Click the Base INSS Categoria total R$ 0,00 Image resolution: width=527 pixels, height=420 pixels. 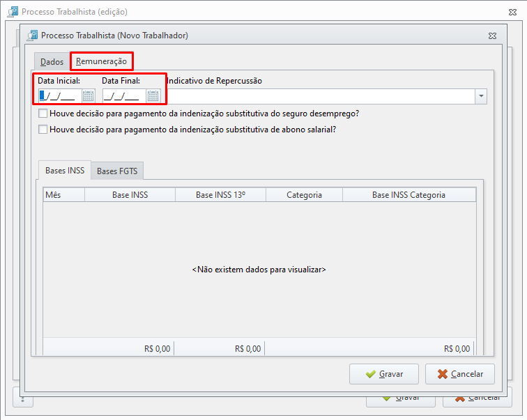point(457,349)
